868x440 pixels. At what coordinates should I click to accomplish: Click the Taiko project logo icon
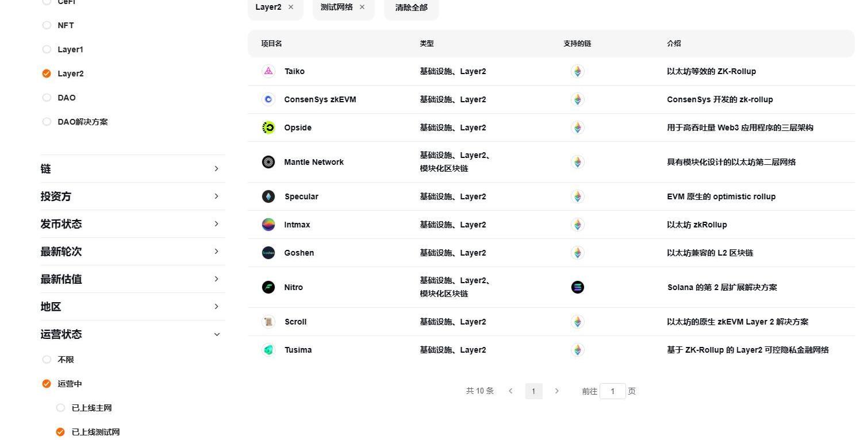coord(268,71)
